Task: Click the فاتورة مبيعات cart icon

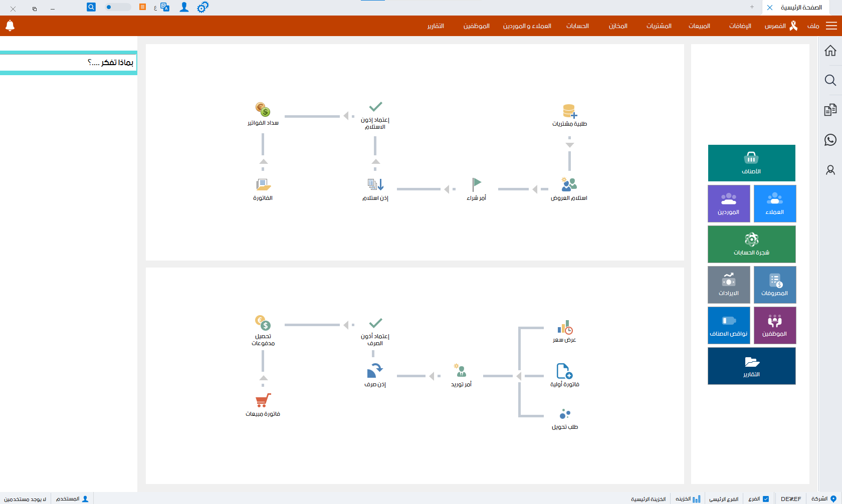Action: point(263,400)
